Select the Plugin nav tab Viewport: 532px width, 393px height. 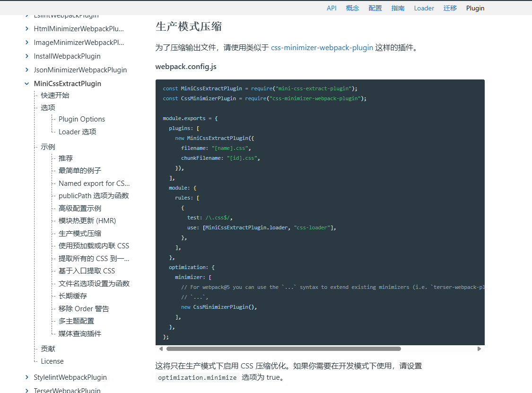pyautogui.click(x=475, y=8)
